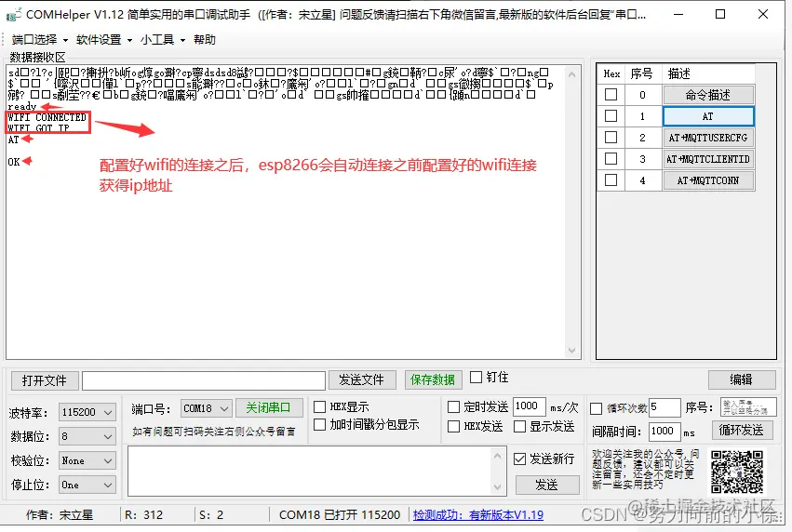Click the COMHelper app icon in title bar

14,15
